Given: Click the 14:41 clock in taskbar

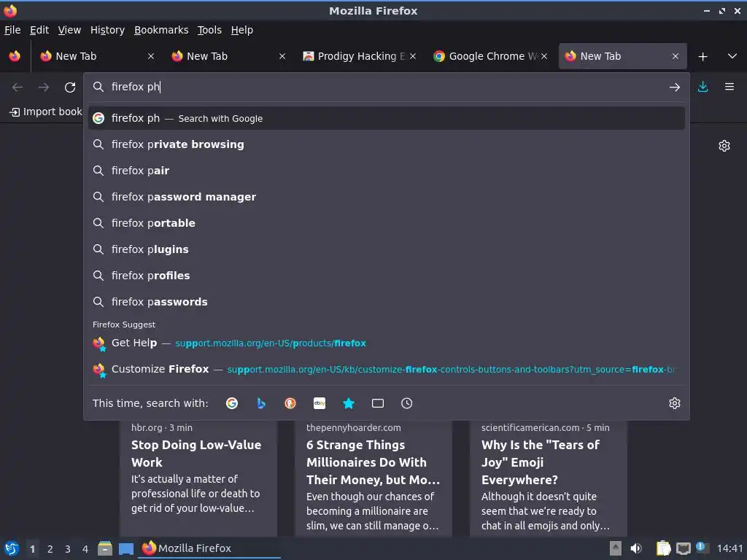Looking at the screenshot, I should pyautogui.click(x=729, y=548).
